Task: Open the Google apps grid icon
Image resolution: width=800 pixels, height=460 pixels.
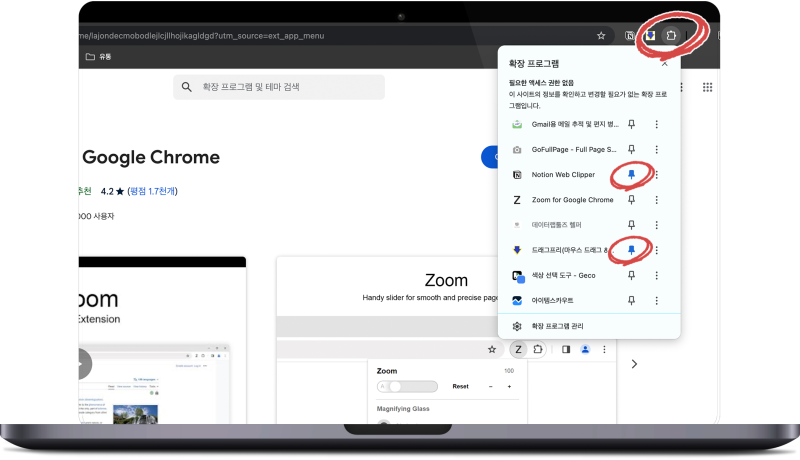Action: point(707,87)
